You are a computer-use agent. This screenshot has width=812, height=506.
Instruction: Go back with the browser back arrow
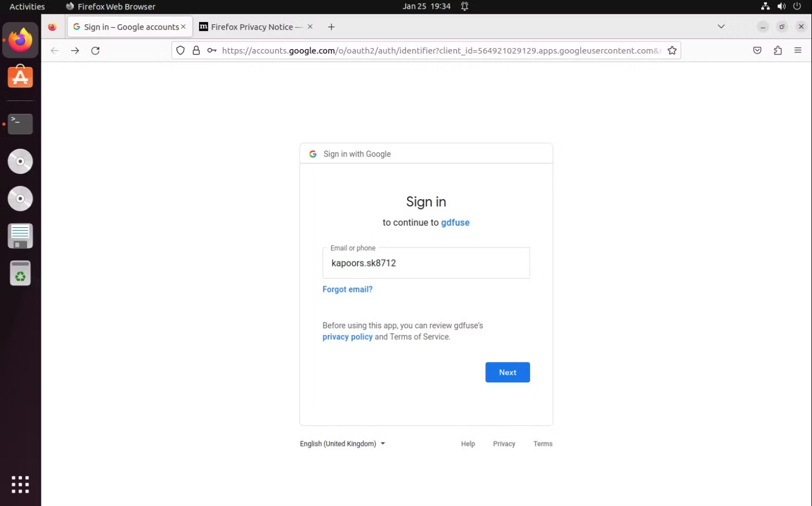click(x=55, y=51)
